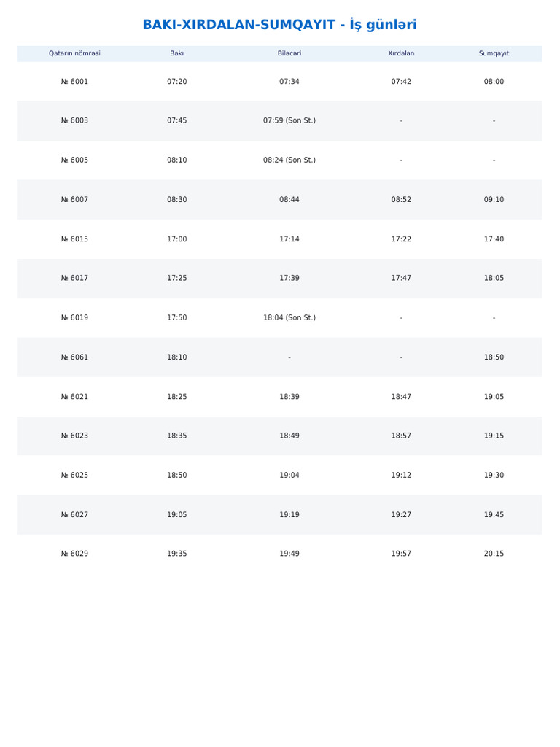Select the 20:15 Sumqayıt arrival time
The width and height of the screenshot is (560, 747).
click(x=494, y=554)
